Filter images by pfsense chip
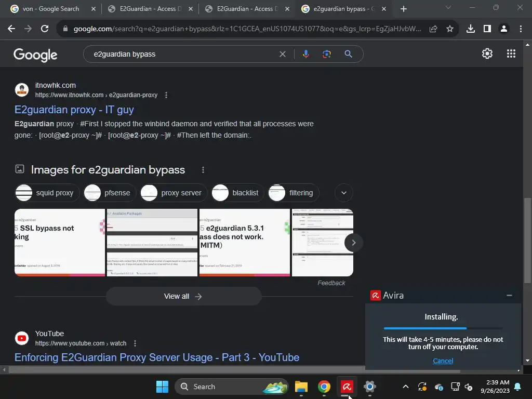Viewport: 532px width, 399px height. (x=110, y=193)
